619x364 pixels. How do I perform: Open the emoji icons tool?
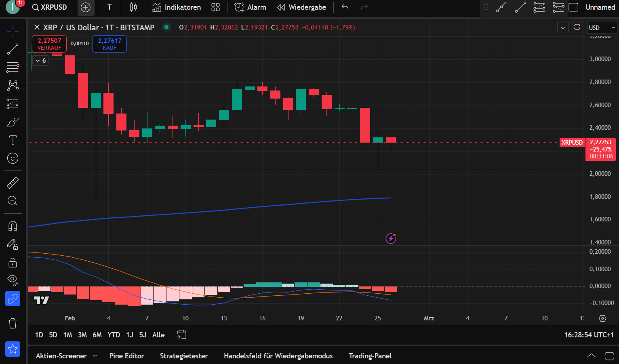(x=13, y=158)
